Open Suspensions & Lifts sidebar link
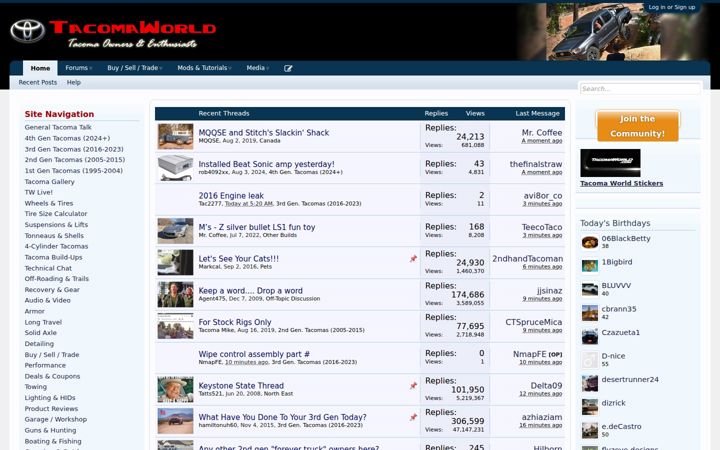This screenshot has width=720, height=450. tap(56, 225)
